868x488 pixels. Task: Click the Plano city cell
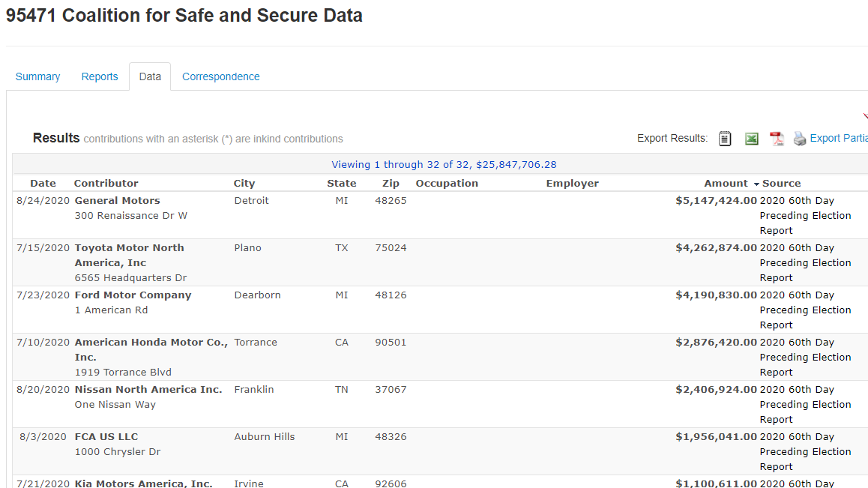click(247, 247)
